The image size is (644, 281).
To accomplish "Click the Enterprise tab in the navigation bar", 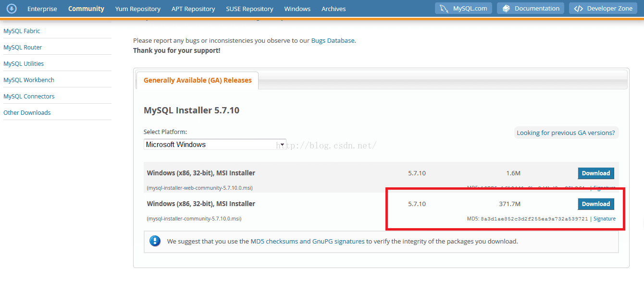I will pyautogui.click(x=42, y=8).
